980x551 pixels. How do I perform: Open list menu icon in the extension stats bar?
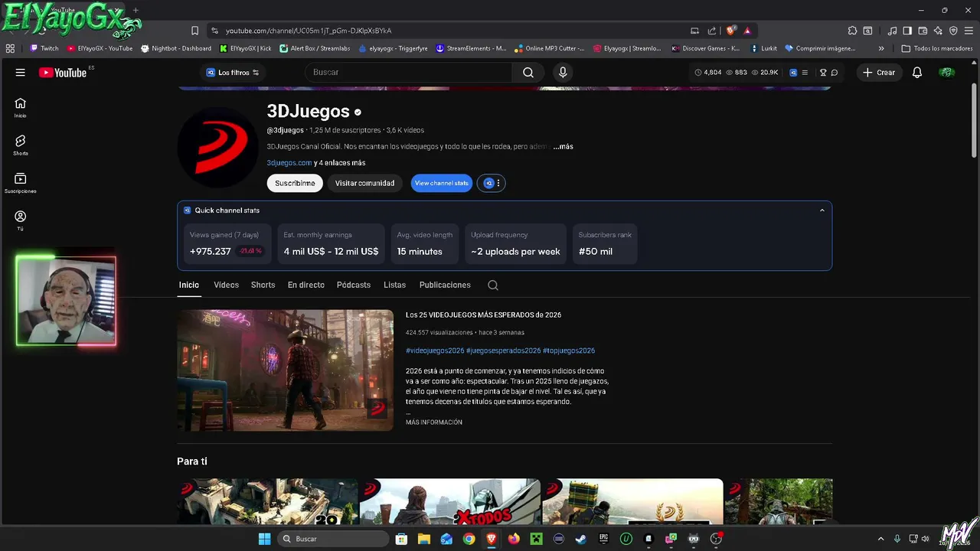click(805, 73)
